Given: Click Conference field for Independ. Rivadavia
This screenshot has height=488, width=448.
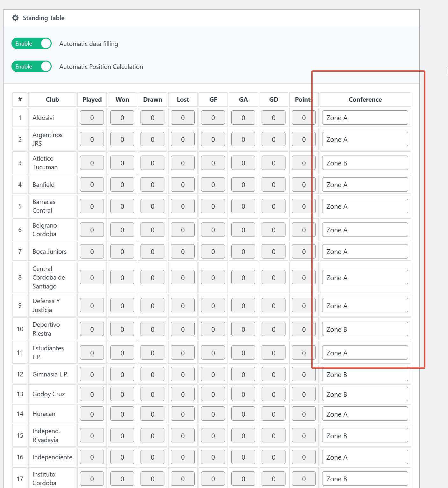Looking at the screenshot, I should tap(365, 435).
